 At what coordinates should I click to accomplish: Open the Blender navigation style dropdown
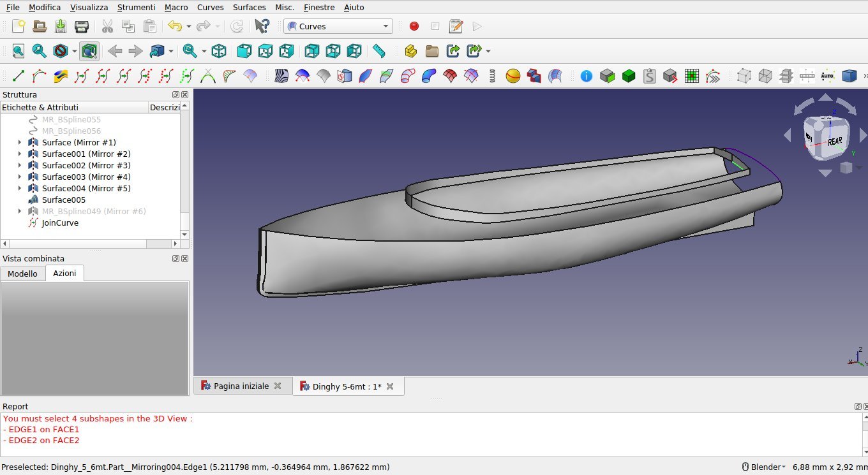coord(763,467)
